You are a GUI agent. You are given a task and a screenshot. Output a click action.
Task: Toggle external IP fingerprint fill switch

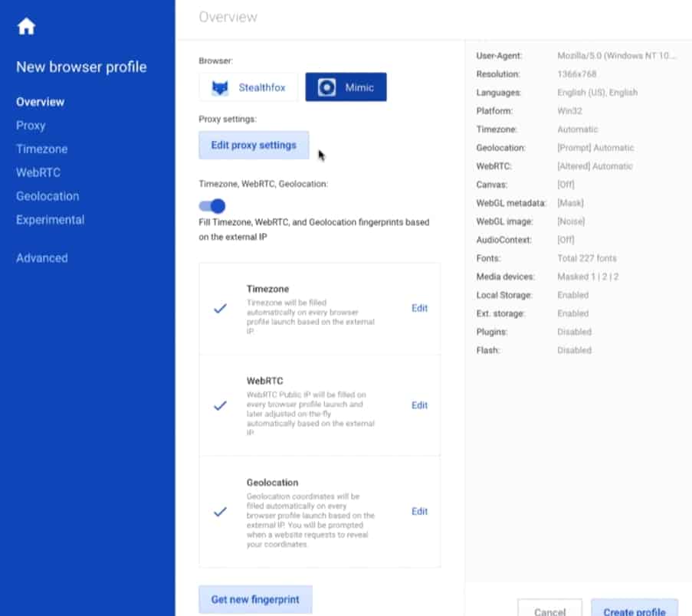(x=212, y=205)
